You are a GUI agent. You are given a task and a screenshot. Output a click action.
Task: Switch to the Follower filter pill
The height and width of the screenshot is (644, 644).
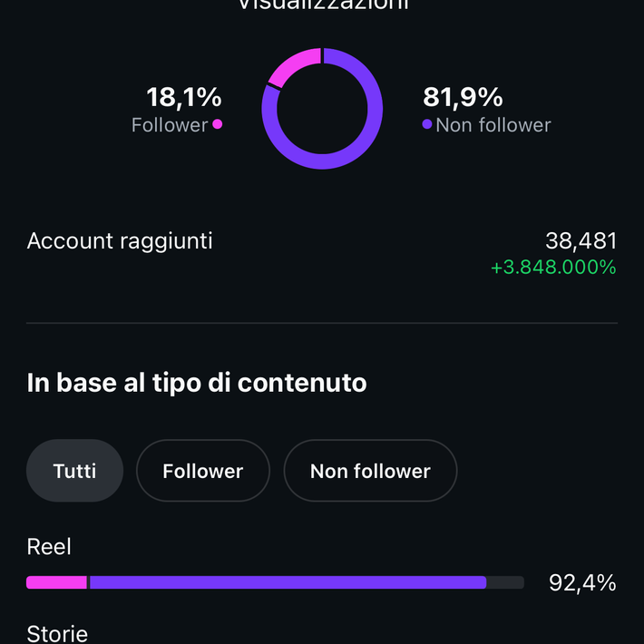[x=202, y=471]
